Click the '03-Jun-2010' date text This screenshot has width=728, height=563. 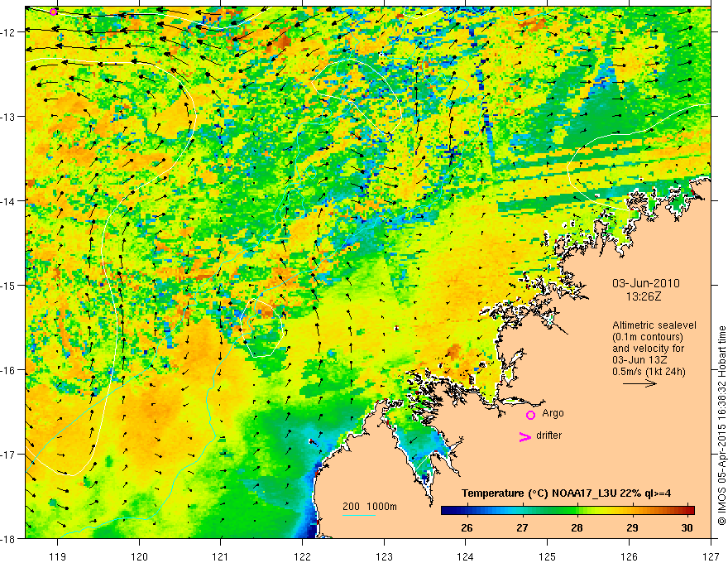click(x=646, y=283)
